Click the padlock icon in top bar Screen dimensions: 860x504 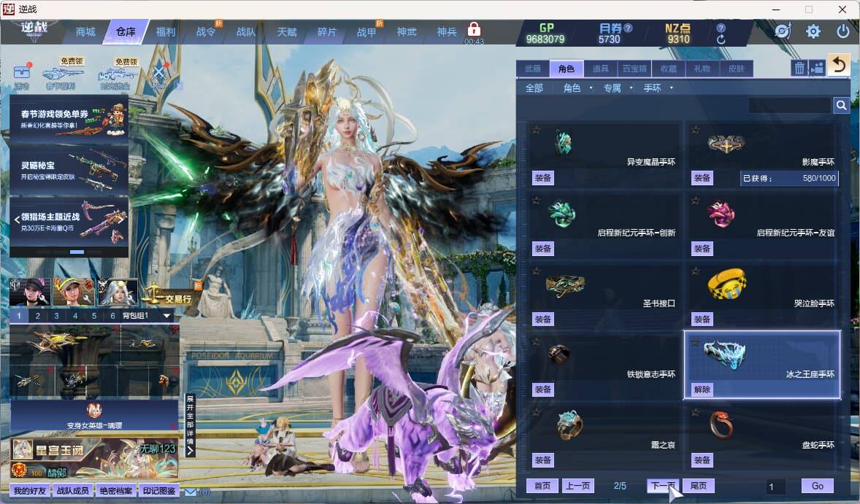coord(474,29)
